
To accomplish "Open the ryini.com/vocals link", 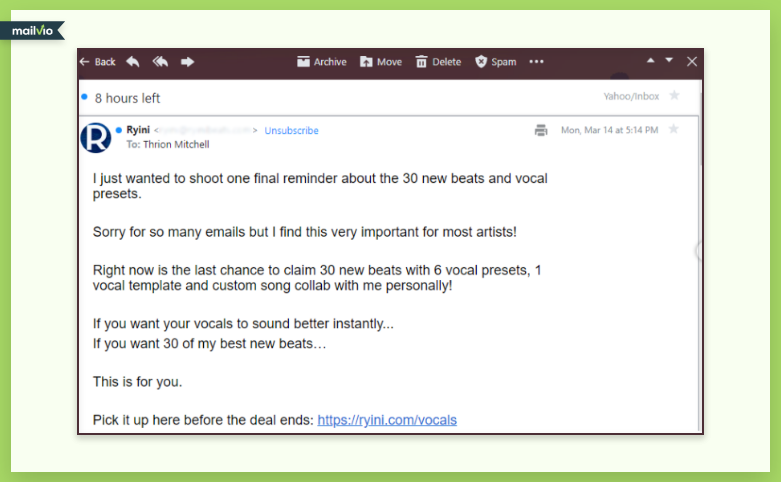I will pos(387,420).
